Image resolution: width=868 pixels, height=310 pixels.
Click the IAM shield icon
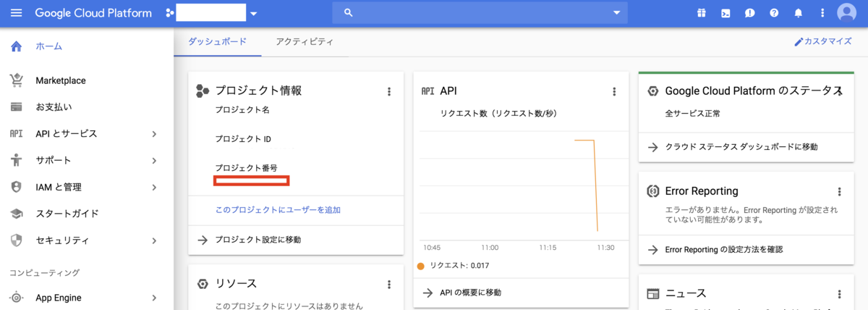tap(16, 187)
